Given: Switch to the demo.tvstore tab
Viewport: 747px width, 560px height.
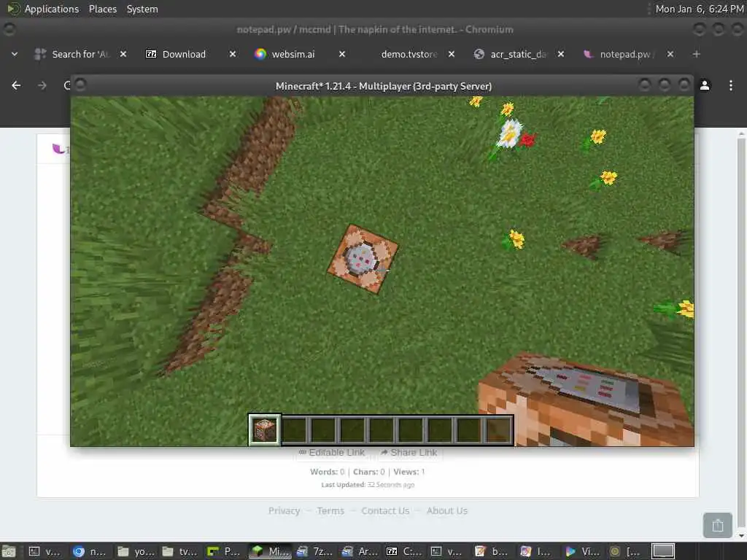Looking at the screenshot, I should pyautogui.click(x=409, y=54).
